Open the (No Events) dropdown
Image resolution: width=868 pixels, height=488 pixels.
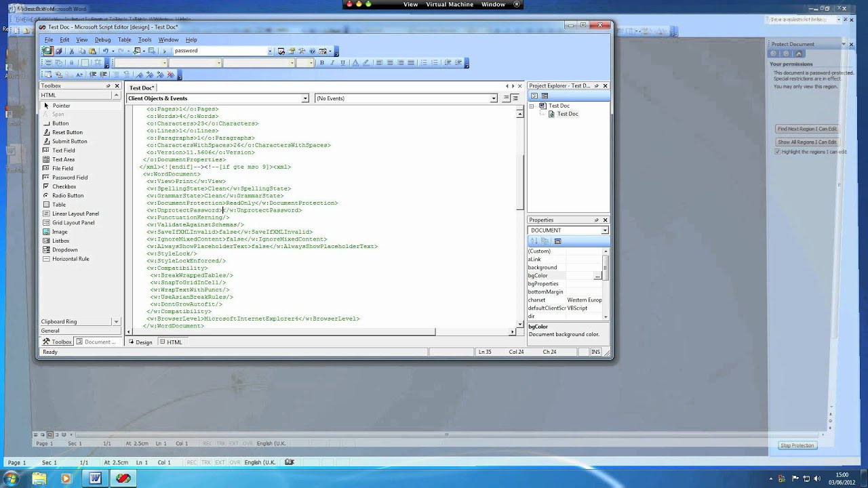494,98
